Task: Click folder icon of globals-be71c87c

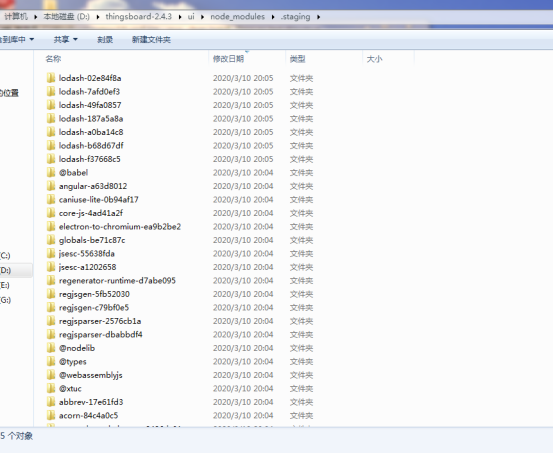Action: coord(51,240)
